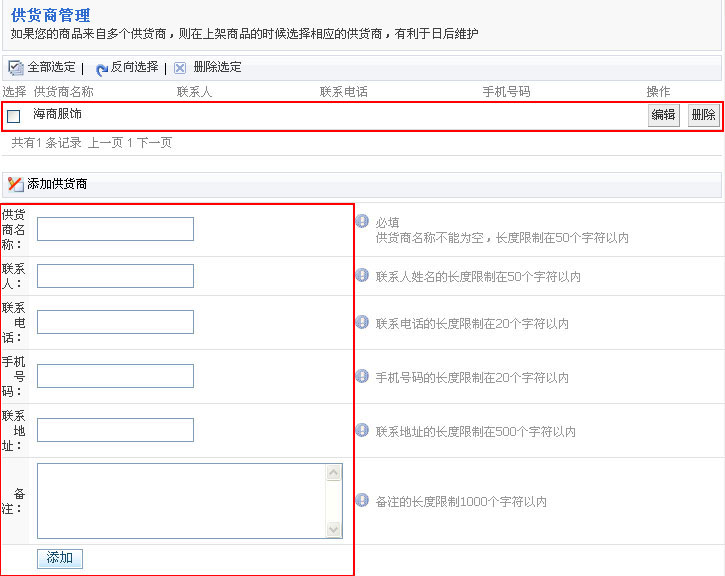Click the 添加供货商 section heading
Image resolution: width=725 pixels, height=576 pixels.
pos(57,184)
